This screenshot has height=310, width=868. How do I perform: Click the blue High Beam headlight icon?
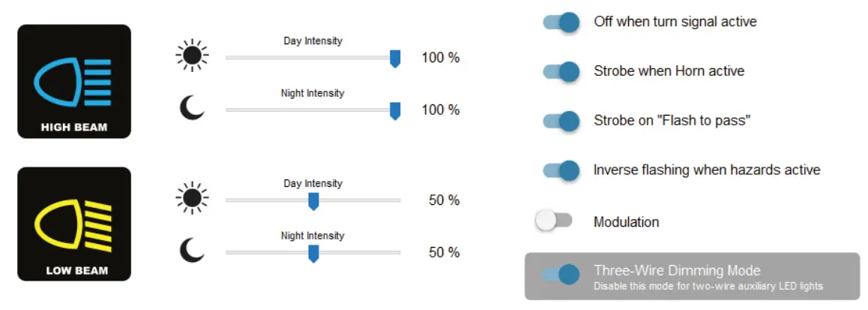[74, 81]
